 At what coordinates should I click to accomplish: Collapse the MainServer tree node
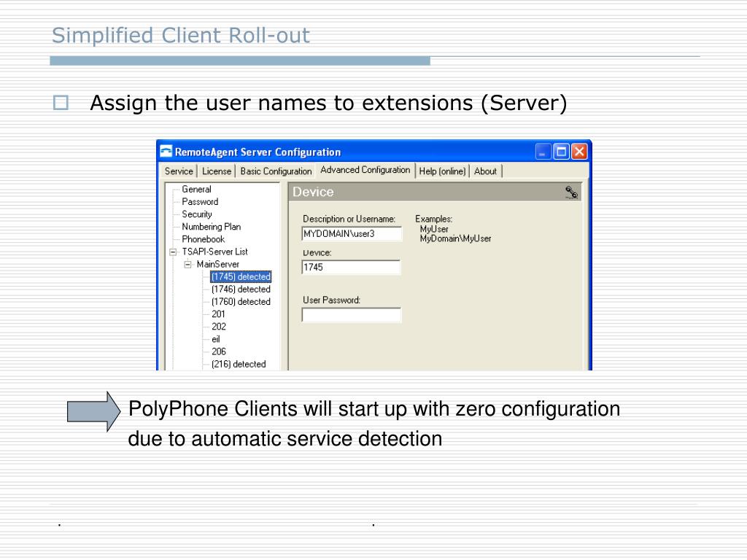coord(187,264)
